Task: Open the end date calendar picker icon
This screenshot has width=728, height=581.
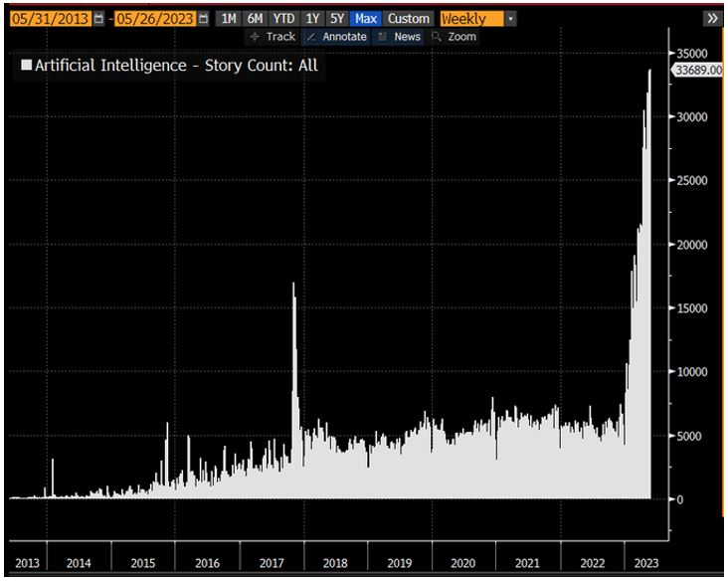Action: [x=203, y=19]
